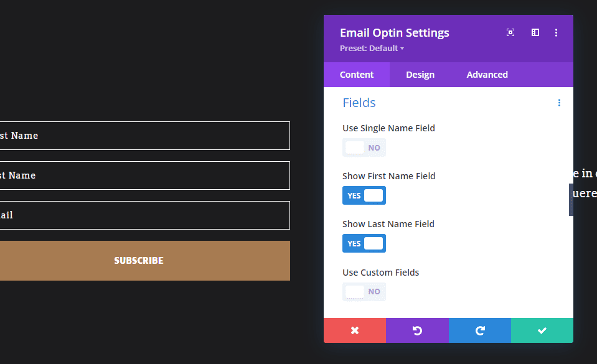This screenshot has height=364, width=597.
Task: Save changes with the green checkmark
Action: click(542, 330)
